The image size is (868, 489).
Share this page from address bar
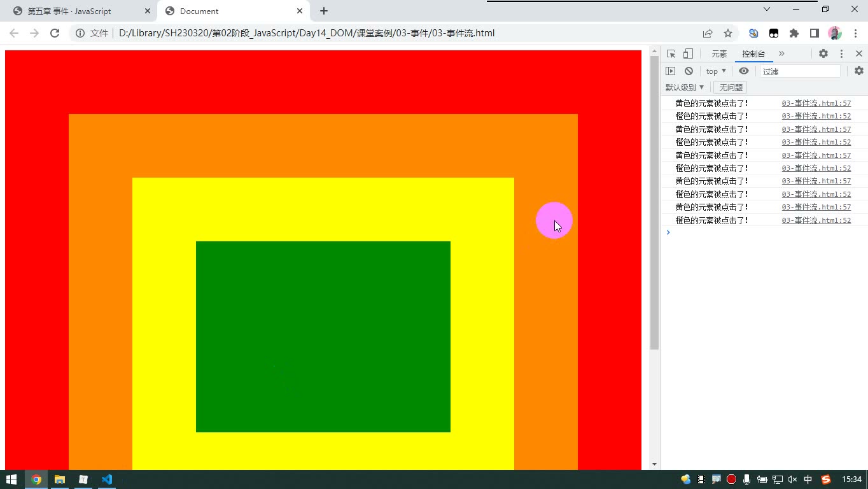pyautogui.click(x=708, y=33)
